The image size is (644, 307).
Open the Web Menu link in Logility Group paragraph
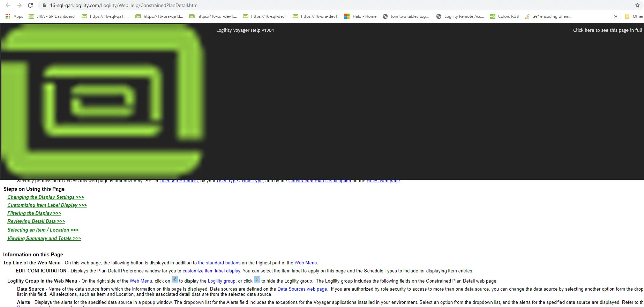click(x=141, y=281)
